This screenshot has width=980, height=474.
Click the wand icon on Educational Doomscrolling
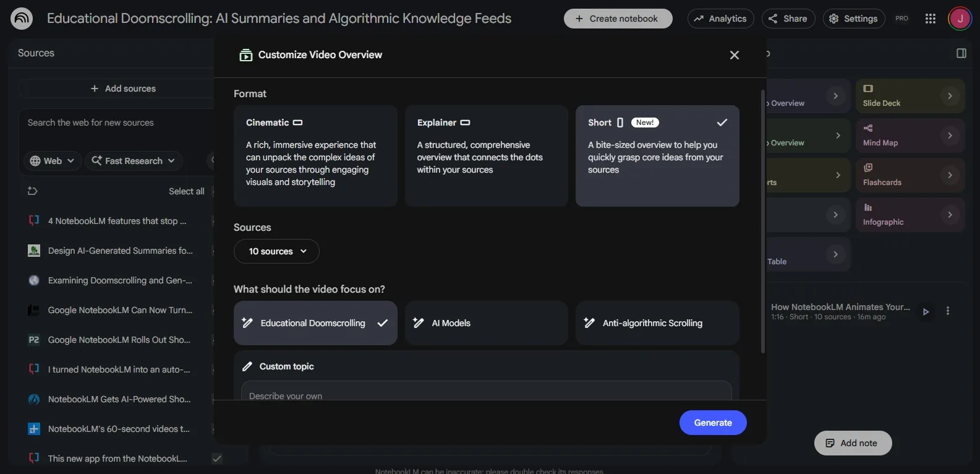pos(247,323)
